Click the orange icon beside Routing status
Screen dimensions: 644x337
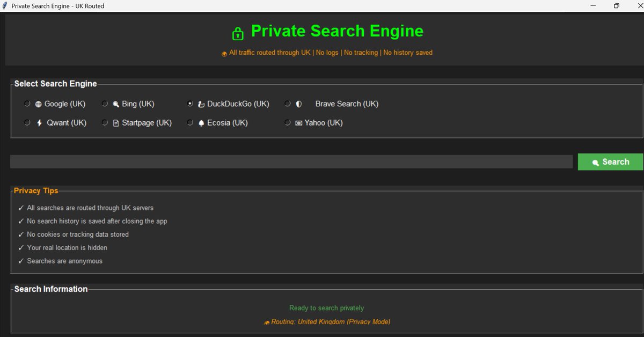[267, 323]
